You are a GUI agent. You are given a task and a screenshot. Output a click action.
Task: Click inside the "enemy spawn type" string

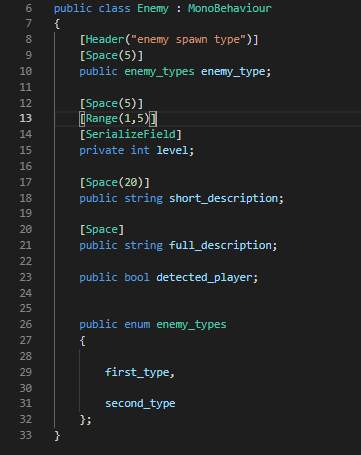(188, 40)
